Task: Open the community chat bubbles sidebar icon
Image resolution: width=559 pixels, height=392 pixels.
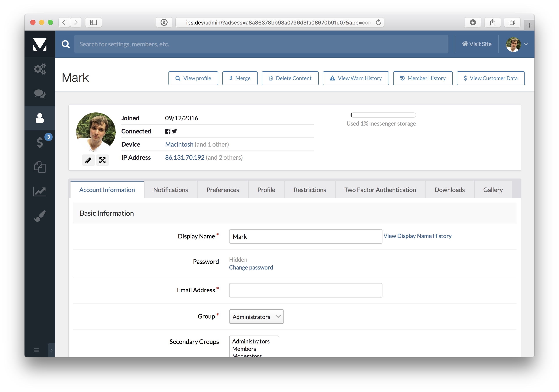Action: [40, 94]
